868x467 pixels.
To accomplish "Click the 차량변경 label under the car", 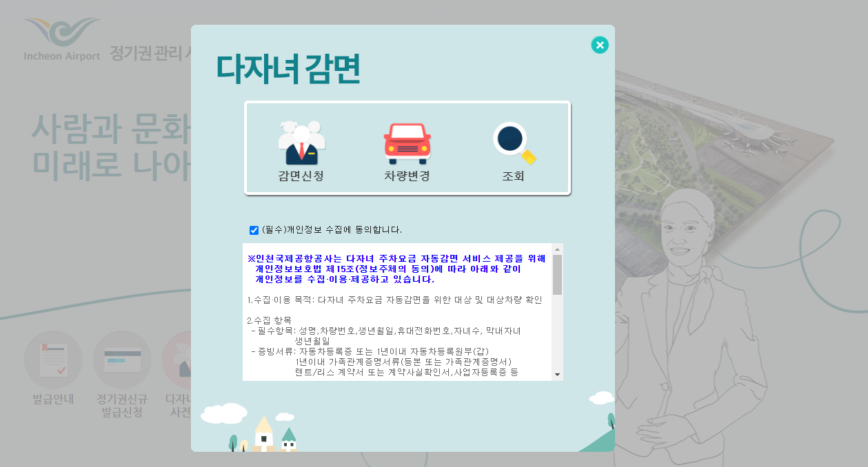I will (x=405, y=176).
